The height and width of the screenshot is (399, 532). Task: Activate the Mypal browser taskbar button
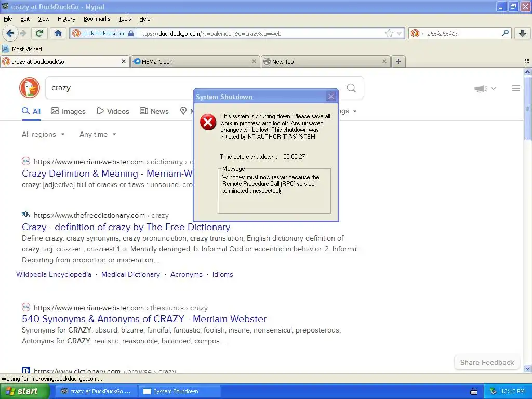point(96,391)
